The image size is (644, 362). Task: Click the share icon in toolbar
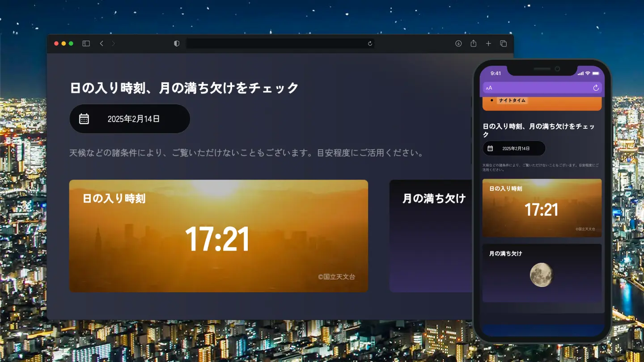(474, 43)
